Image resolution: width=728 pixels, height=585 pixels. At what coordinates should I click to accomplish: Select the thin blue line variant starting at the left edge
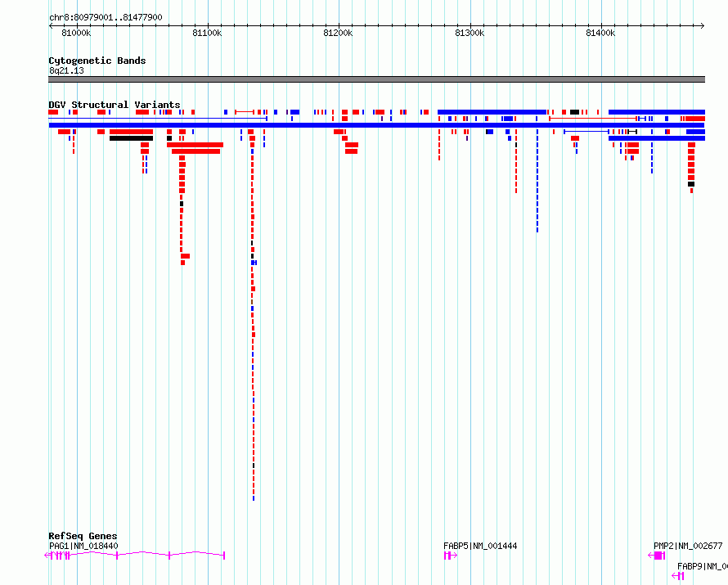[158, 119]
